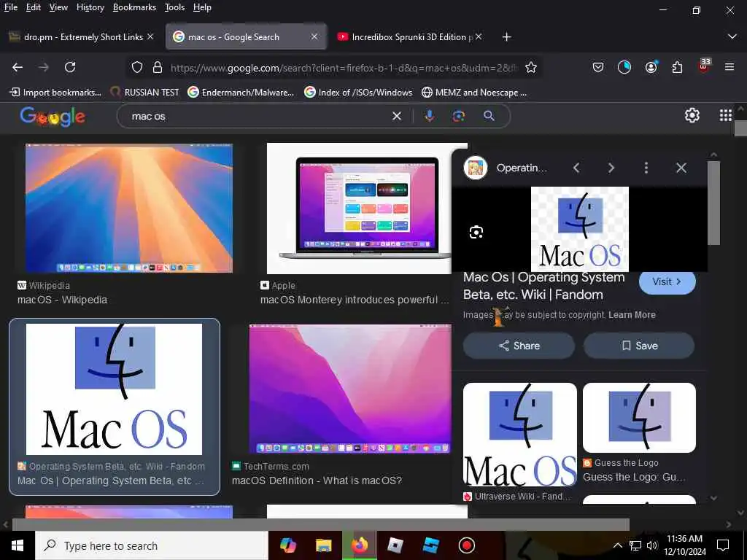Submit search with the magnifier icon
Image resolution: width=747 pixels, height=560 pixels.
click(489, 116)
